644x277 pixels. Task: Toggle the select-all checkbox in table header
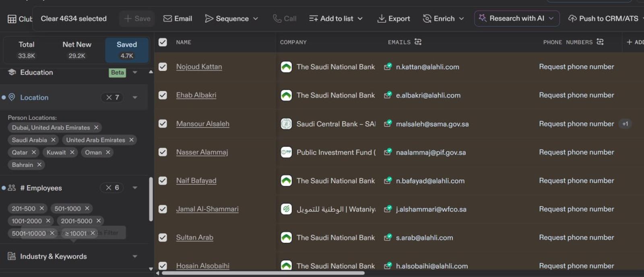[x=163, y=42]
